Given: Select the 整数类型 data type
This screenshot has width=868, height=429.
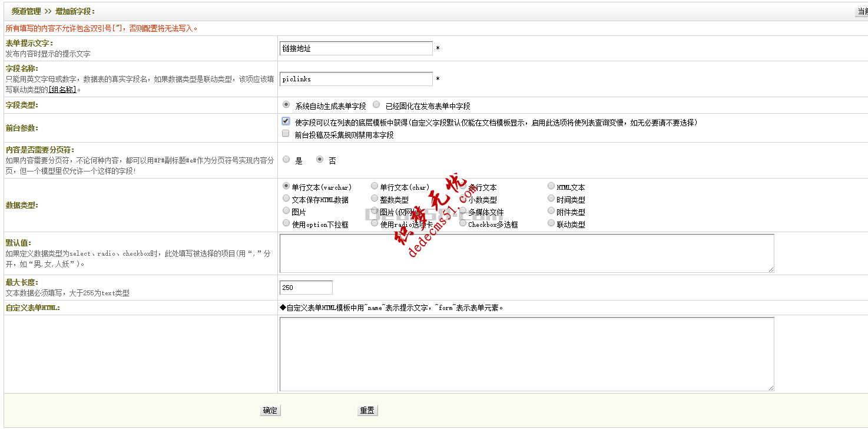Looking at the screenshot, I should pyautogui.click(x=375, y=198).
